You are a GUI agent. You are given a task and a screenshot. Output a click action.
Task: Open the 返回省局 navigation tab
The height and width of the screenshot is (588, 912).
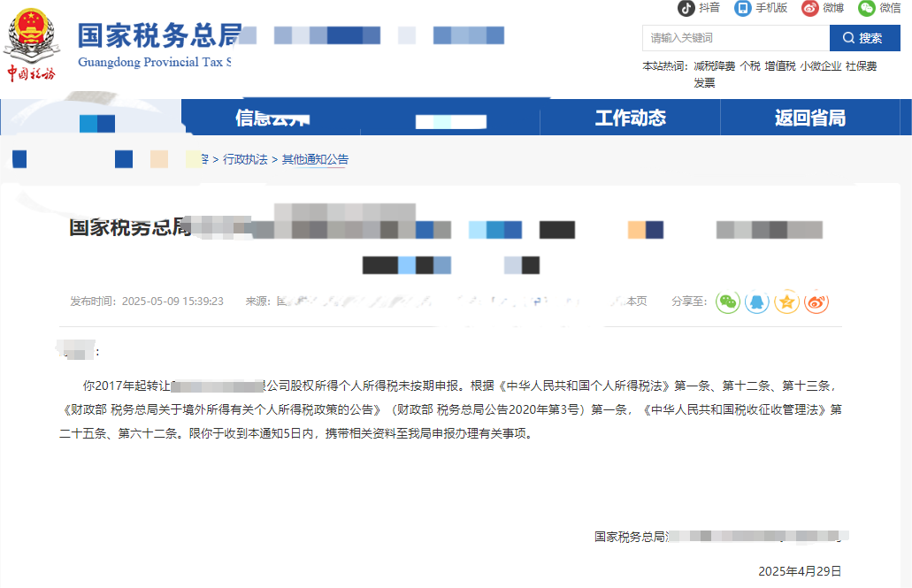coord(810,118)
